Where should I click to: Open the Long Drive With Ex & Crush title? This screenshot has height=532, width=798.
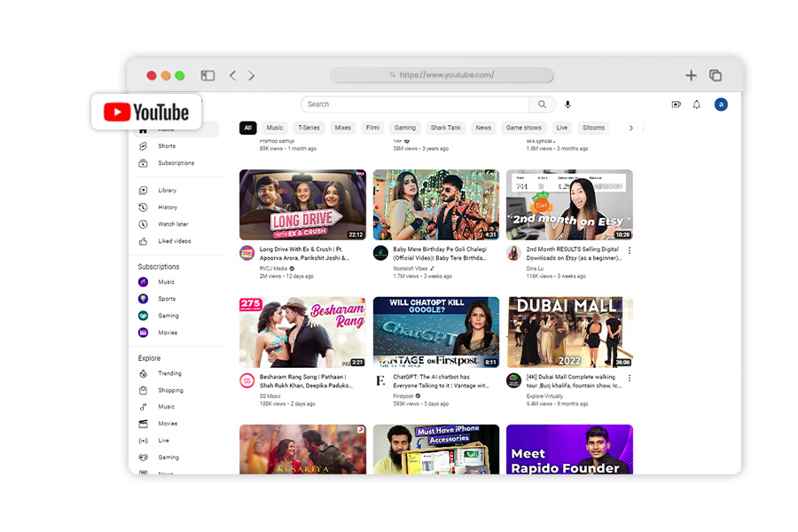(304, 254)
